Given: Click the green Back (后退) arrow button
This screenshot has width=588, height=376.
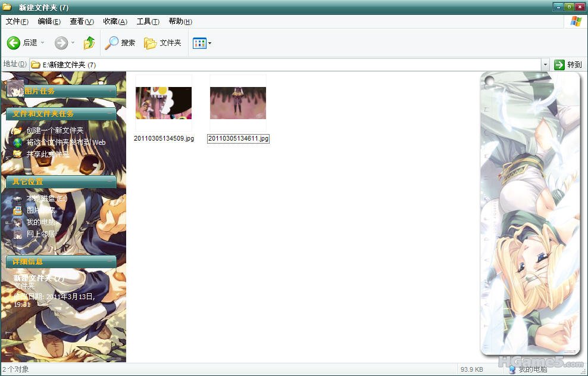Looking at the screenshot, I should coord(14,43).
